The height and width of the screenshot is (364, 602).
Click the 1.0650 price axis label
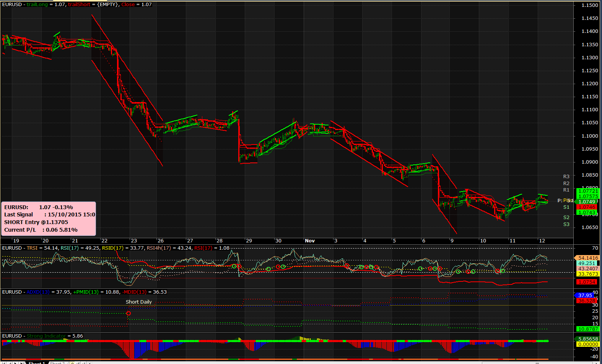click(589, 227)
